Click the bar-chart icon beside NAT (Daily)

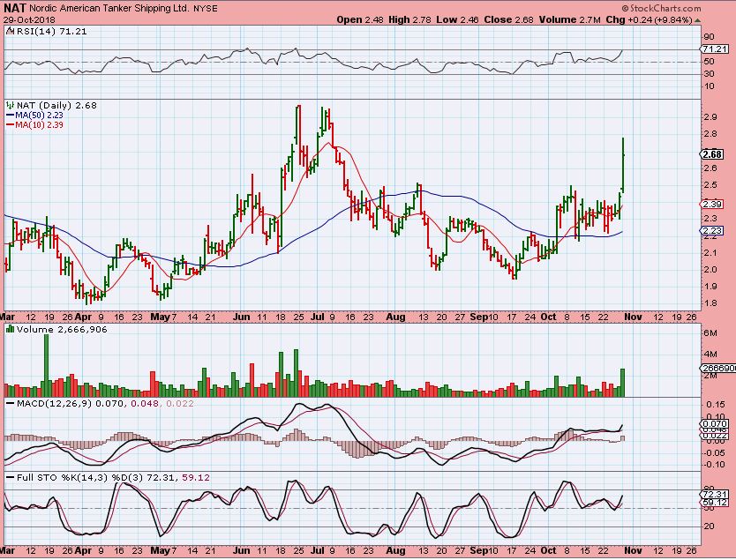point(11,105)
